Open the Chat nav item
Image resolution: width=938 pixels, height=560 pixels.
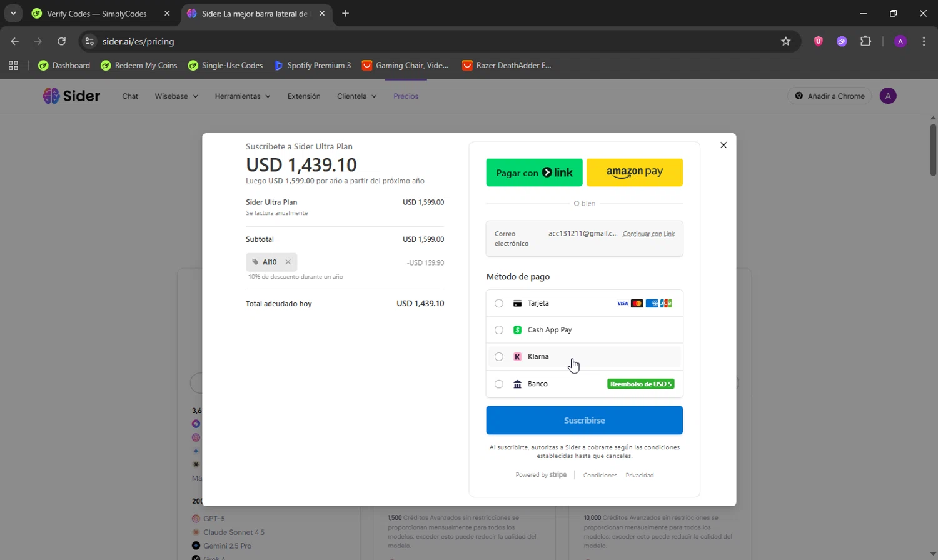tap(130, 96)
